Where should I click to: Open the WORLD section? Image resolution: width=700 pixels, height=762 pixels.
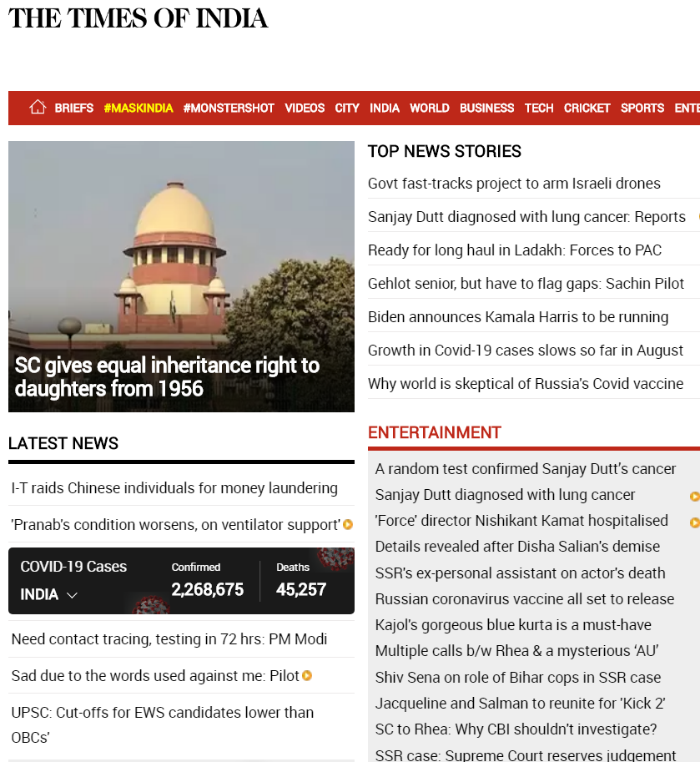tap(430, 108)
